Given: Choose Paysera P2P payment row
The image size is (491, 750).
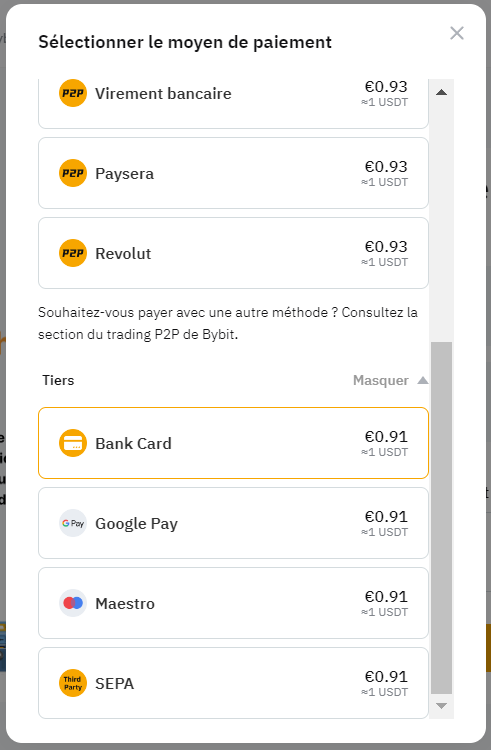Looking at the screenshot, I should tap(233, 173).
